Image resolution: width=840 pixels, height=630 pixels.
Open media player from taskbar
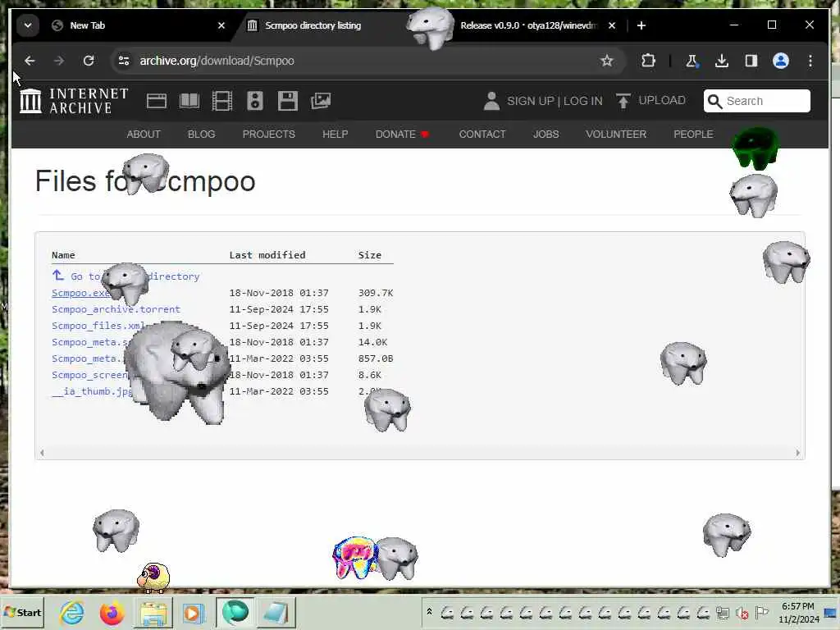coord(192,612)
